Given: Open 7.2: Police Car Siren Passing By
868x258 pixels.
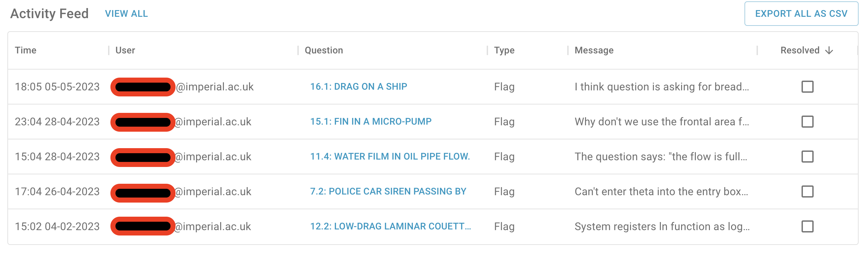Looking at the screenshot, I should [x=388, y=191].
